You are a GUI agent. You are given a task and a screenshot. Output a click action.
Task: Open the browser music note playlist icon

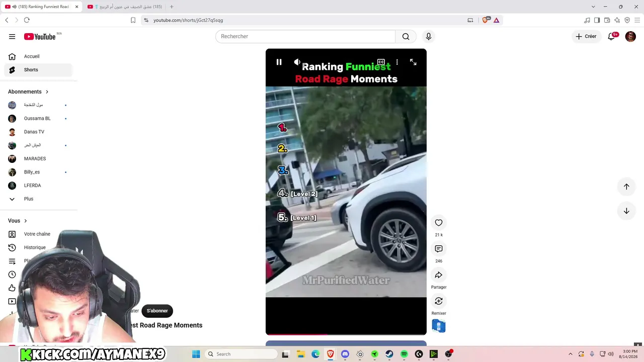587,20
